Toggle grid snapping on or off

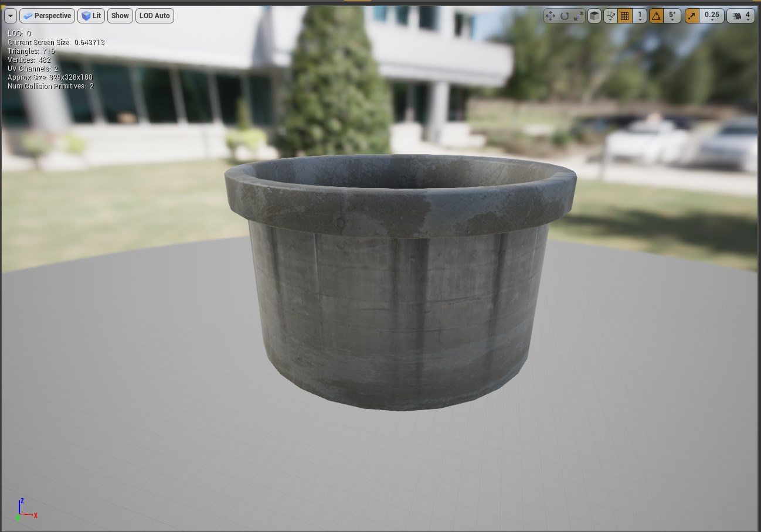pyautogui.click(x=625, y=16)
